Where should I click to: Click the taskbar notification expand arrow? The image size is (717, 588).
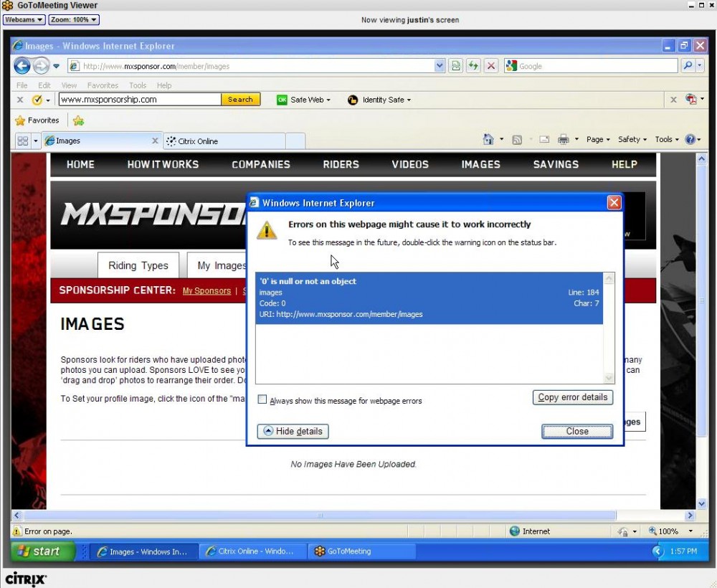coord(657,551)
